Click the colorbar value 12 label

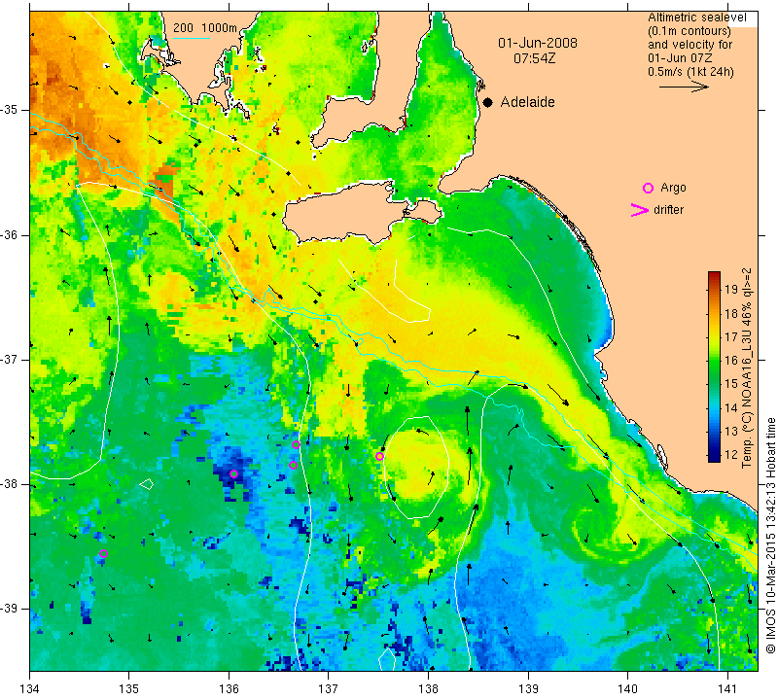(x=731, y=454)
